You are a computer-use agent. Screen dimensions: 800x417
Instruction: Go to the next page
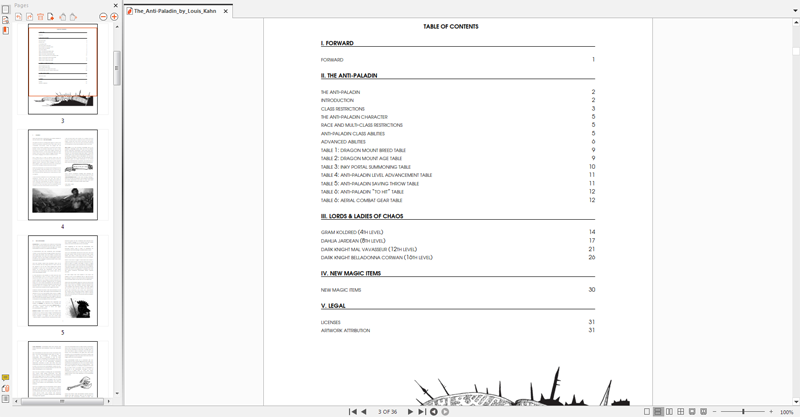(410, 412)
